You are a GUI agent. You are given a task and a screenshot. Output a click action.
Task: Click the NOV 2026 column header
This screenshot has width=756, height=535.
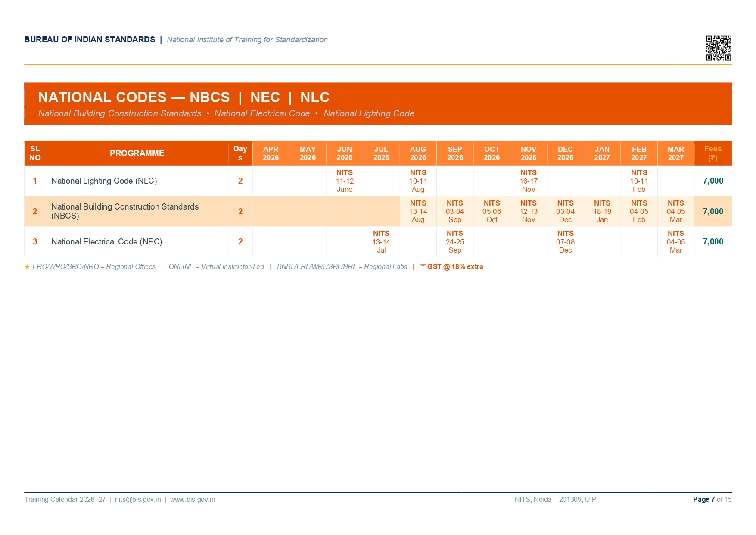(x=529, y=153)
